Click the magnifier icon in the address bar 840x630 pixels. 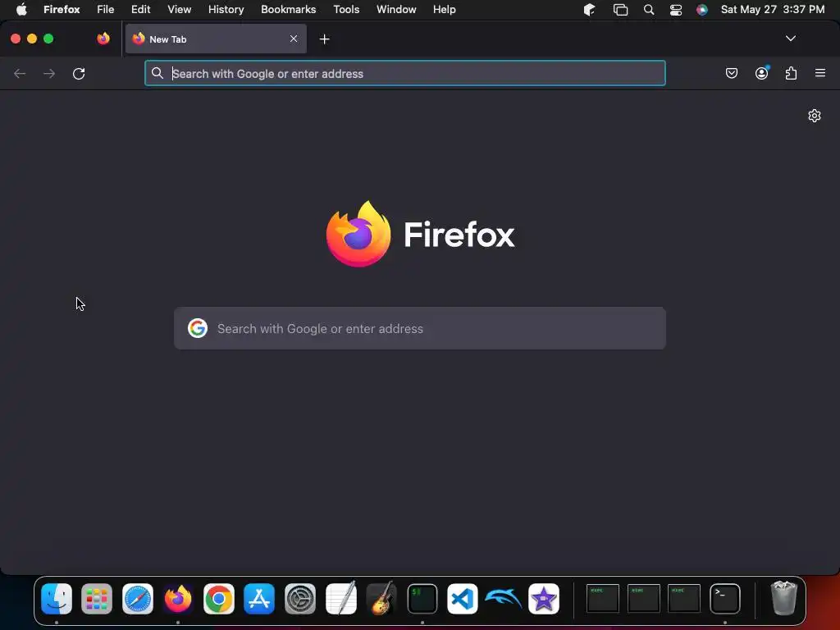pyautogui.click(x=157, y=73)
